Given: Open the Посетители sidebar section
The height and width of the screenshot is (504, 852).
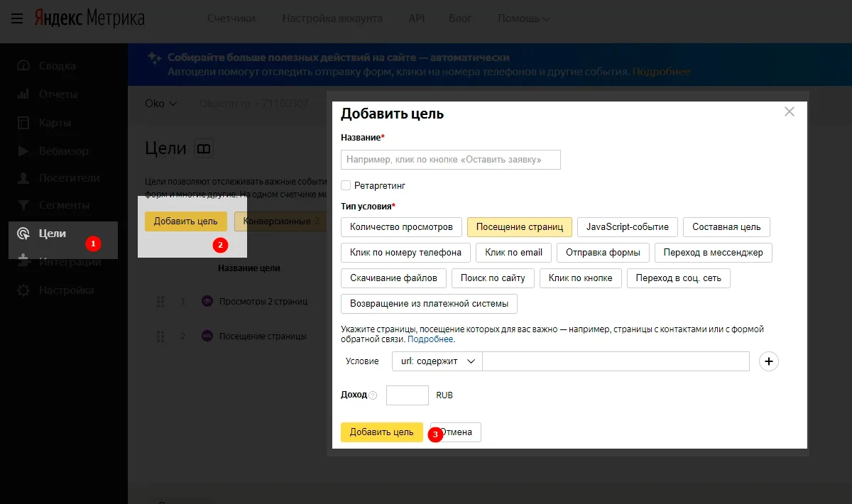Looking at the screenshot, I should tap(58, 178).
